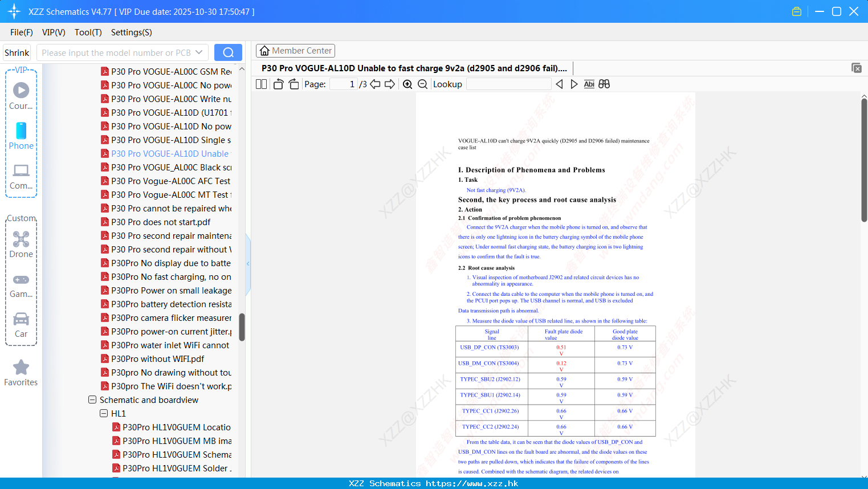Open P30 Pro VOGUE-AL10D Single file
This screenshot has width=868, height=489.
[x=166, y=140]
